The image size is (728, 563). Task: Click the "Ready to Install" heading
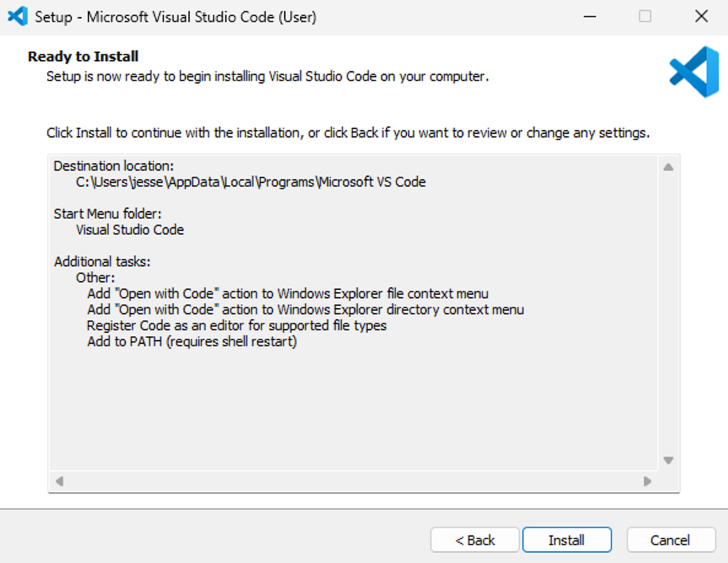pos(83,56)
